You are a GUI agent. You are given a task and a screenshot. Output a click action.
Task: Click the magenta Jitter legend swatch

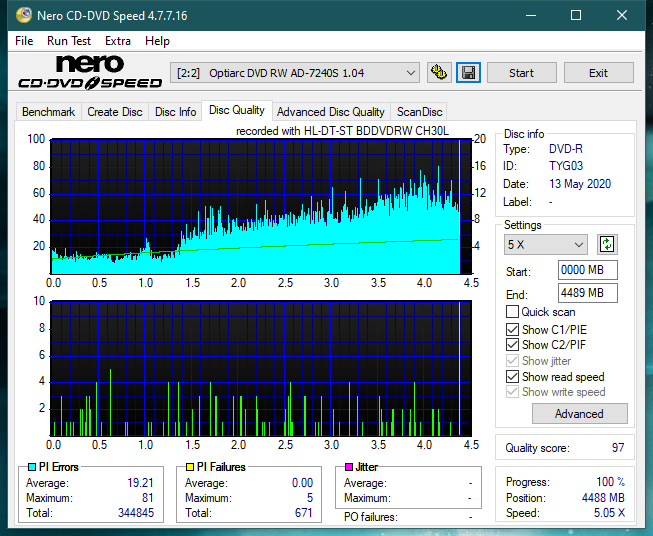[349, 467]
